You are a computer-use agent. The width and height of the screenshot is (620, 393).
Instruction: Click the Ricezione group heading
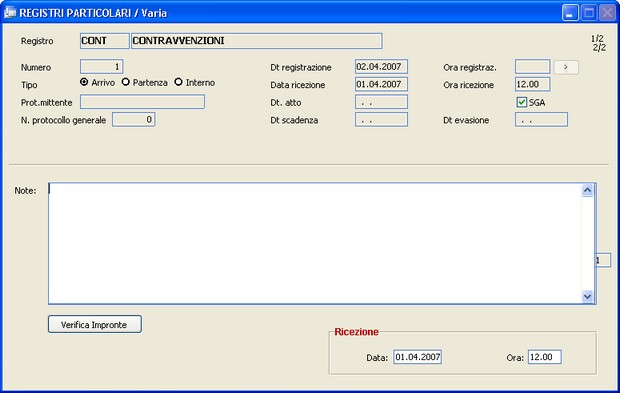pos(356,332)
